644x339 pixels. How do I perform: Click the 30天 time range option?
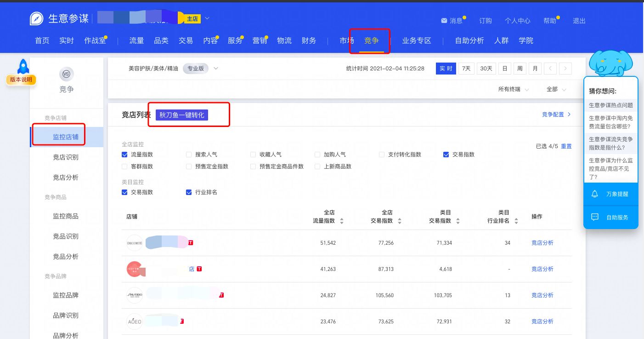(x=486, y=68)
